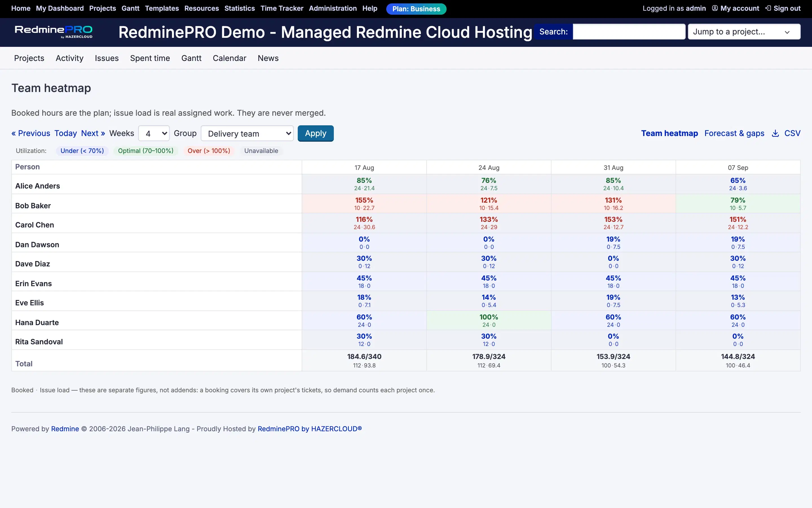This screenshot has height=508, width=812.
Task: Open the Redmine footer link
Action: pos(65,429)
